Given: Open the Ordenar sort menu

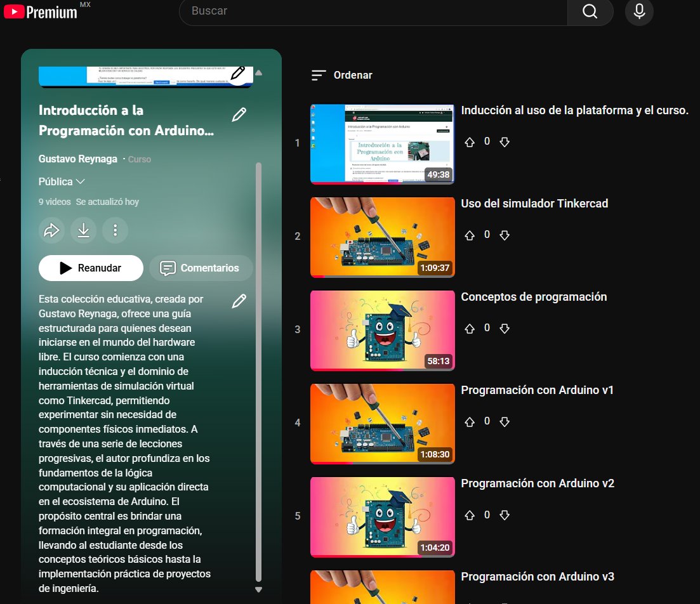Looking at the screenshot, I should [342, 75].
